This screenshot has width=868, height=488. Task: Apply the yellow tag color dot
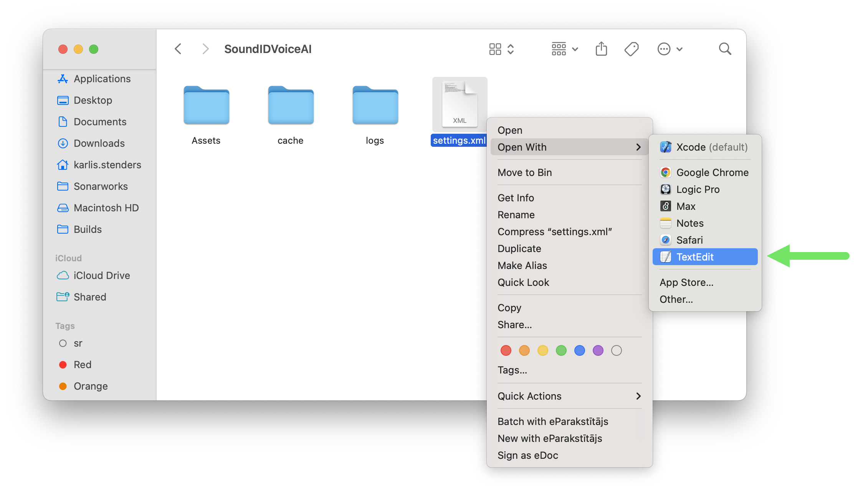pyautogui.click(x=543, y=350)
